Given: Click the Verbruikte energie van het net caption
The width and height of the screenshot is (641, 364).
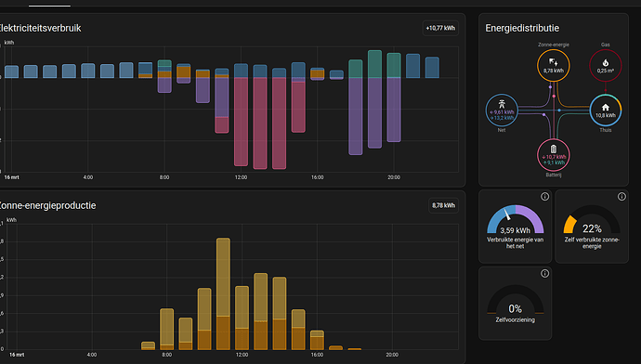Looking at the screenshot, I should tap(515, 243).
